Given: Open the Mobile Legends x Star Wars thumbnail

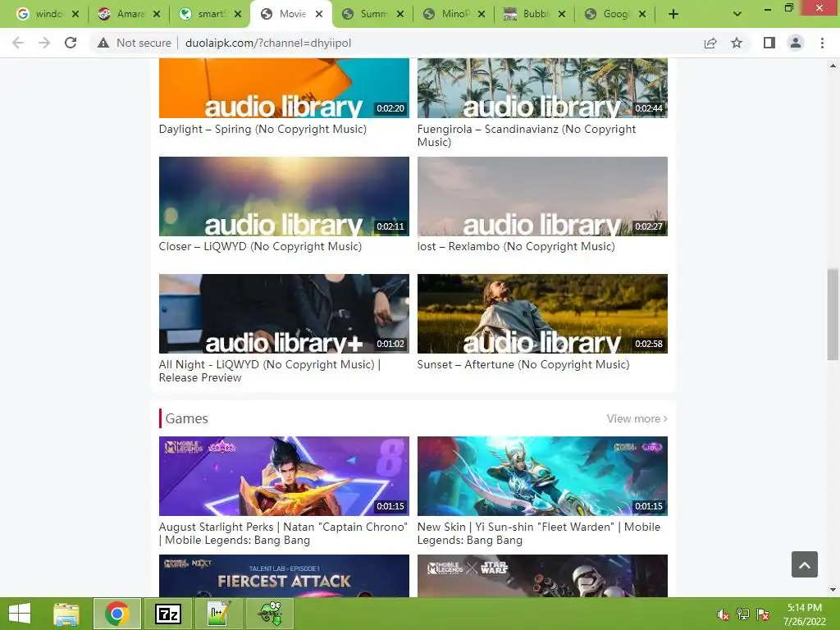Looking at the screenshot, I should 542,576.
